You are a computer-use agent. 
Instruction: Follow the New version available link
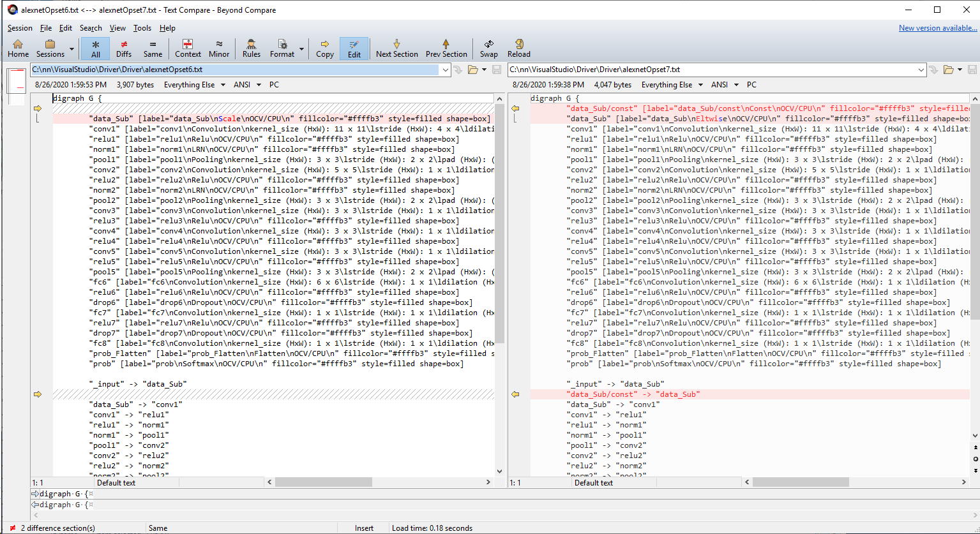point(937,27)
